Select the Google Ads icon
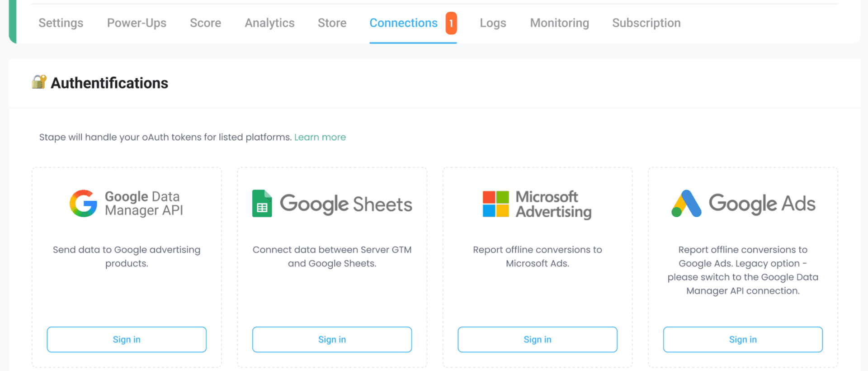The image size is (868, 371). [x=685, y=203]
